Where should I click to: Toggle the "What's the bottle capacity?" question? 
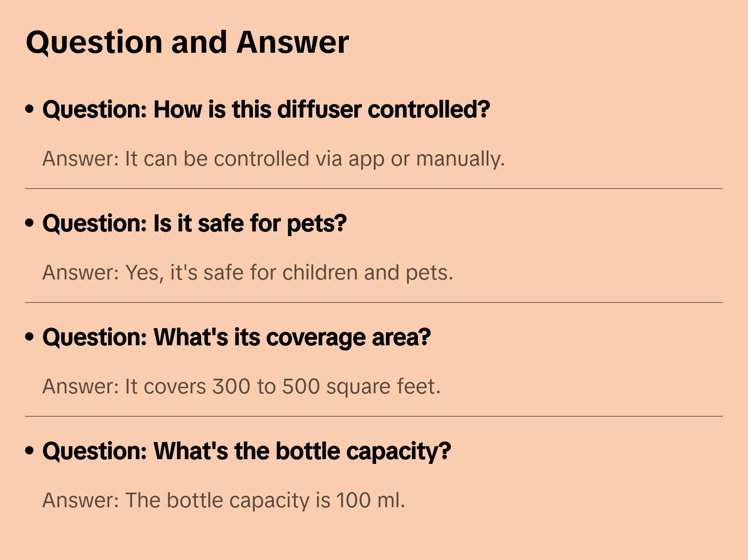[247, 451]
